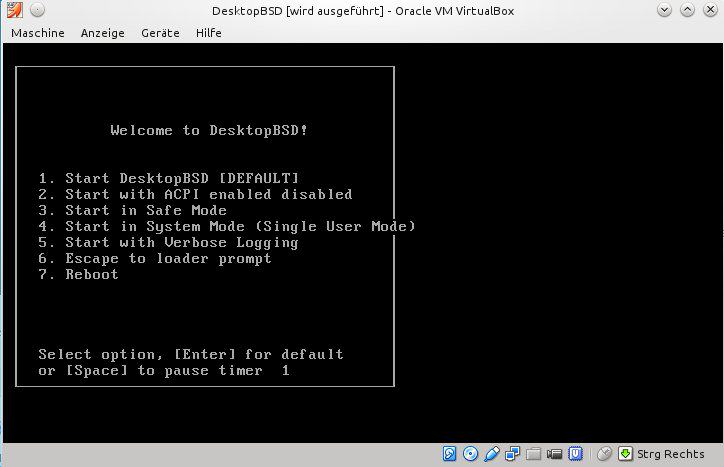724x467 pixels.
Task: Click the keyboard capture arrow icon
Action: (627, 455)
